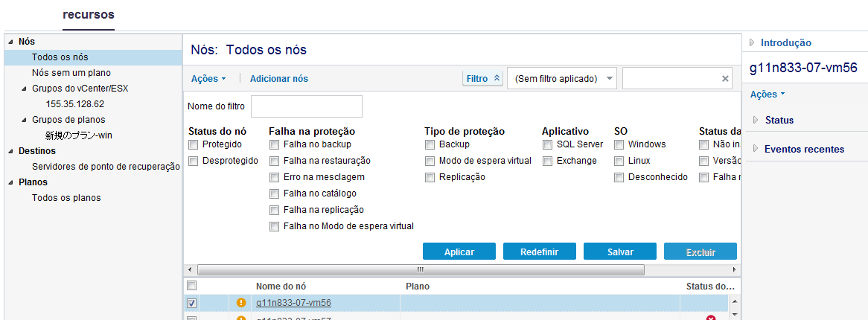This screenshot has width=868, height=320.
Task: Click the filter panel scrollbar right arrow
Action: pyautogui.click(x=735, y=269)
